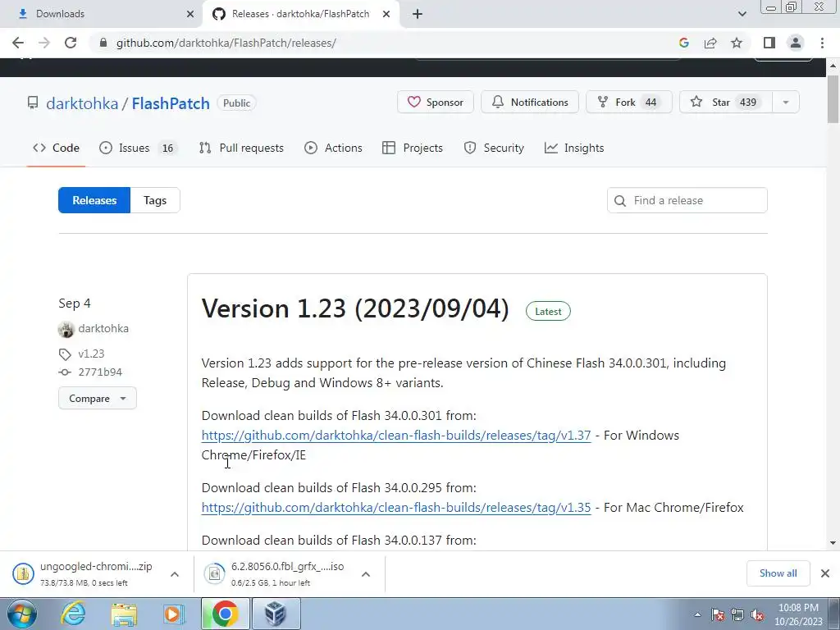Image resolution: width=840 pixels, height=630 pixels.
Task: Open the darktohka author name link
Action: (103, 328)
